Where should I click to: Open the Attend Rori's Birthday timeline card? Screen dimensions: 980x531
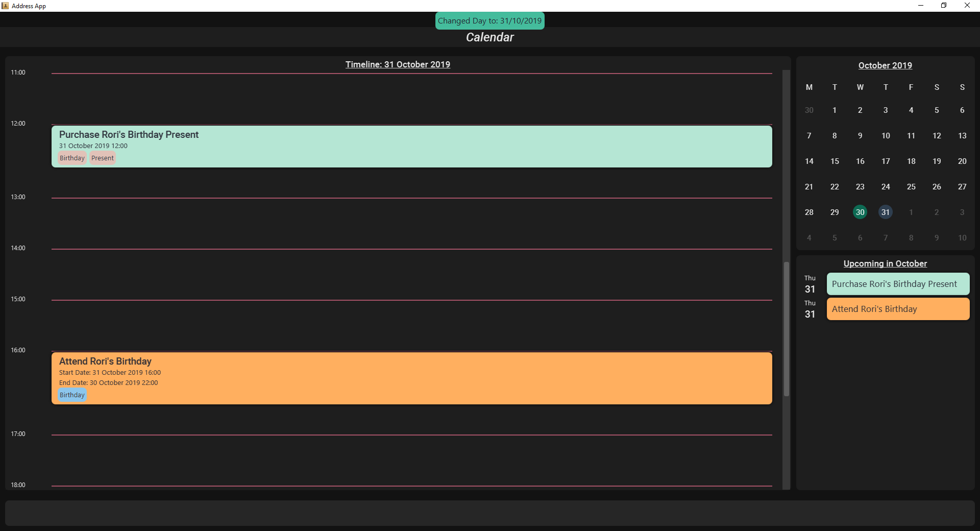click(411, 378)
